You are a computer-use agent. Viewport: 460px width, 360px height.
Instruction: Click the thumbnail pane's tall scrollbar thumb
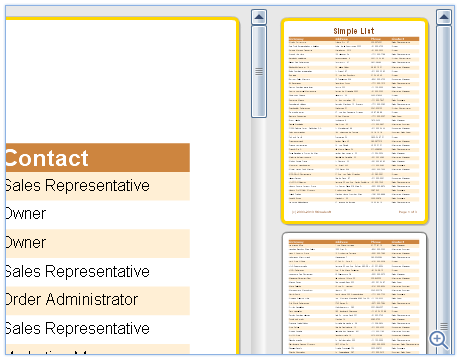pyautogui.click(x=444, y=190)
